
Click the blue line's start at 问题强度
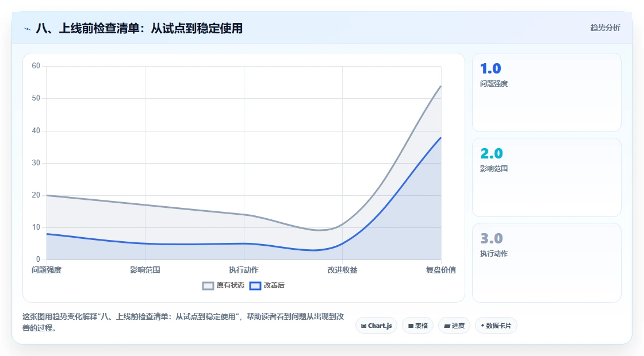pyautogui.click(x=47, y=234)
